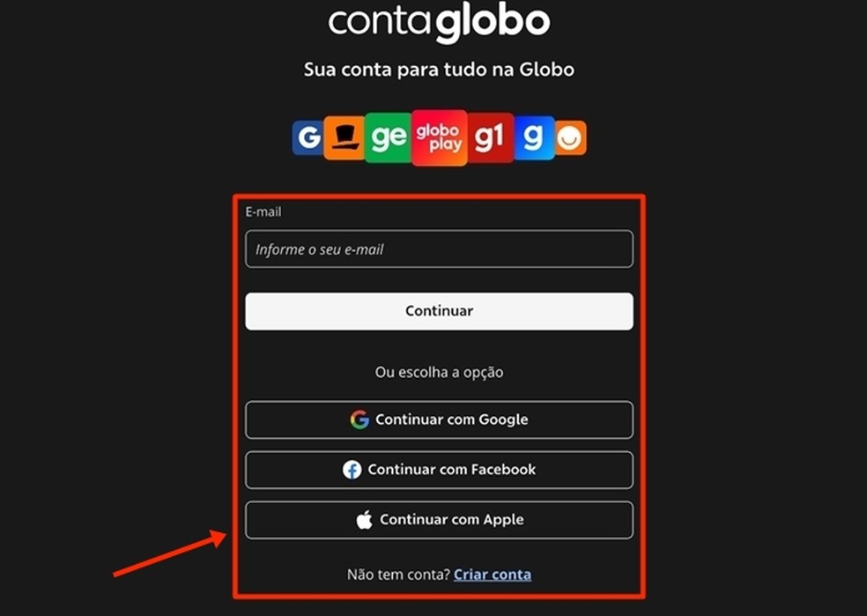
Task: Select Continuar com Apple option
Action: (439, 520)
